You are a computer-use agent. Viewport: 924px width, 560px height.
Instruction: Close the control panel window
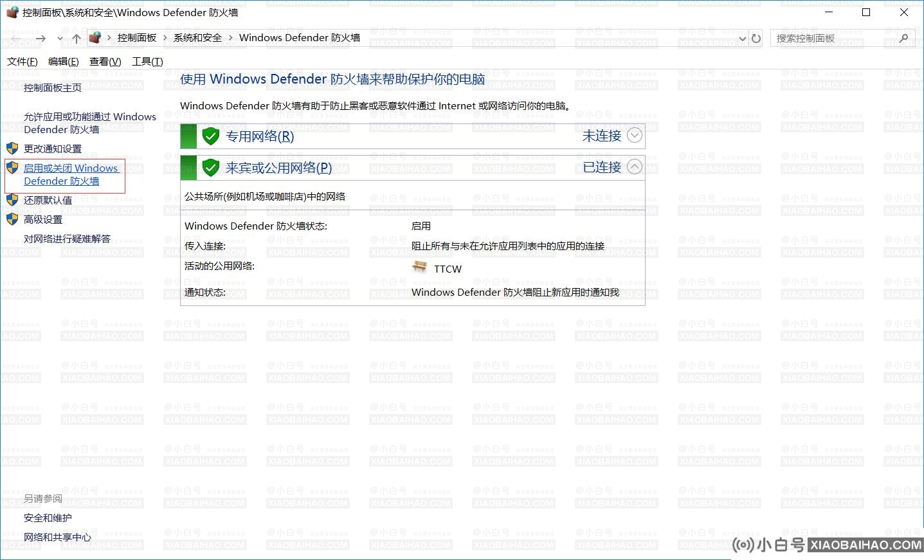coord(903,12)
